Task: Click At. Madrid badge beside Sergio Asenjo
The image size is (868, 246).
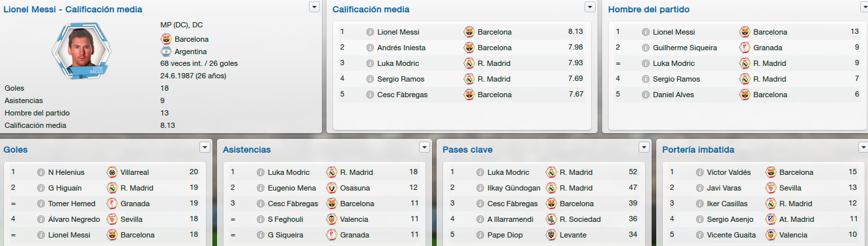Action: pos(771,219)
